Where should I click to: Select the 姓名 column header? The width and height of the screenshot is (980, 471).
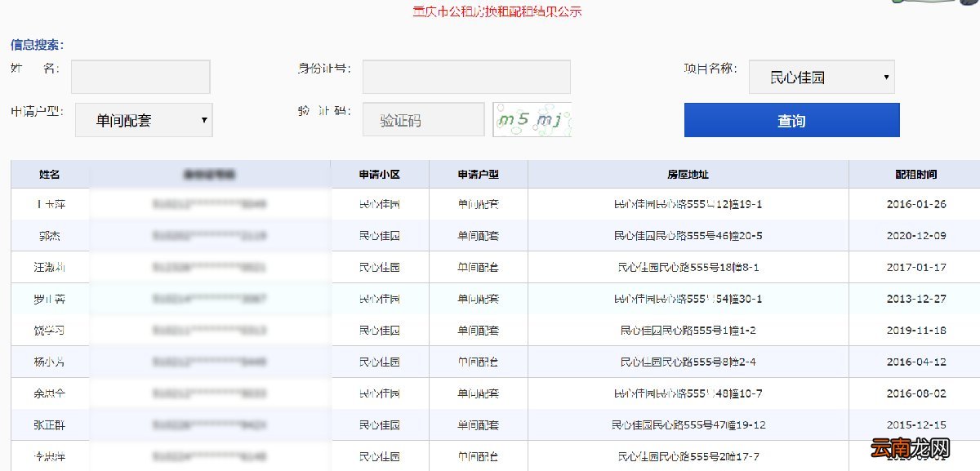coord(51,173)
